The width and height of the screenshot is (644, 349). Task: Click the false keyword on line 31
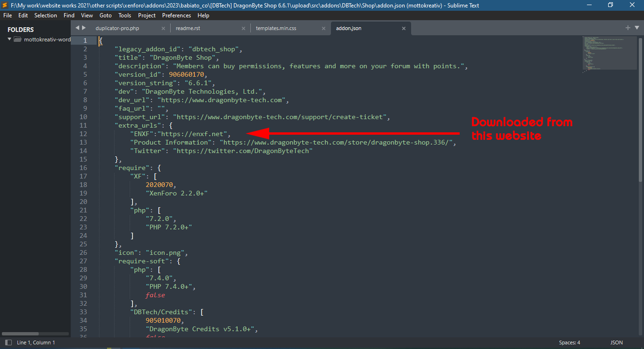pyautogui.click(x=155, y=295)
